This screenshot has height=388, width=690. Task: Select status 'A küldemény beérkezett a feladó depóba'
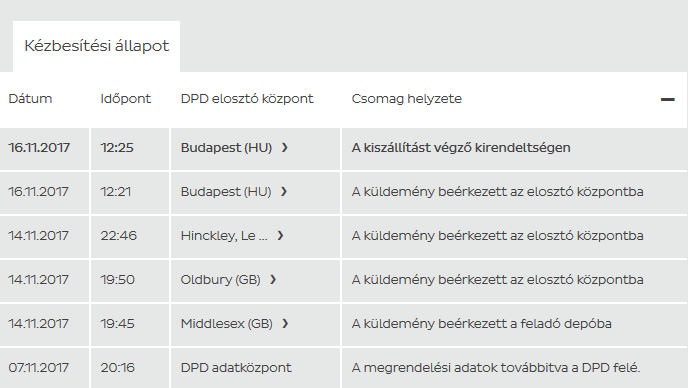481,324
